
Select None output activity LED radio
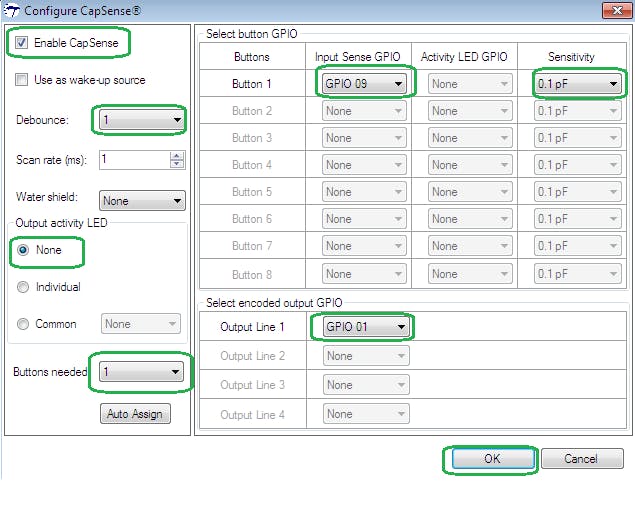click(x=23, y=250)
